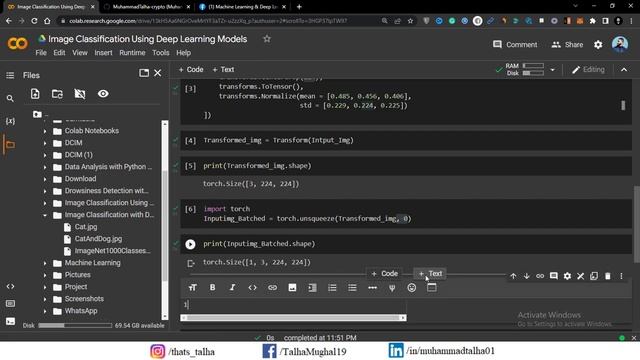Screen dimensions: 640x360
Task: Open the command palette icon in sidebar
Action: pyautogui.click(x=10, y=304)
